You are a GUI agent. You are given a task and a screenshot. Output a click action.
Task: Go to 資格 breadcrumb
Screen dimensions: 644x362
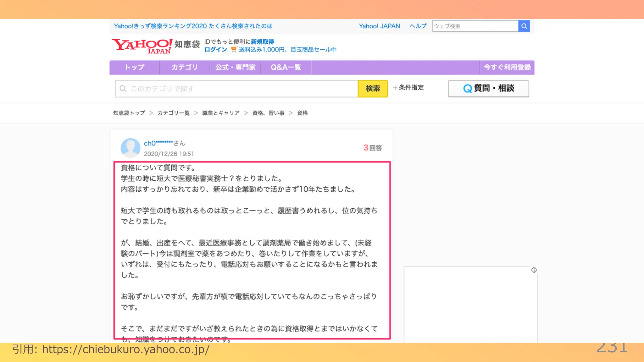[x=302, y=113]
